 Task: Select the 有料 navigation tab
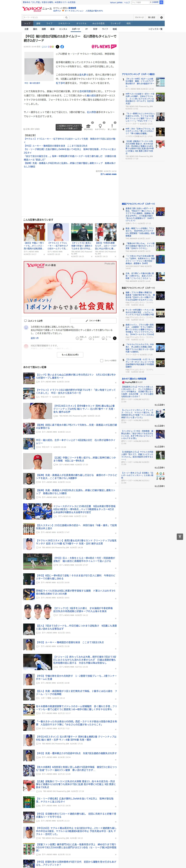click(129, 24)
